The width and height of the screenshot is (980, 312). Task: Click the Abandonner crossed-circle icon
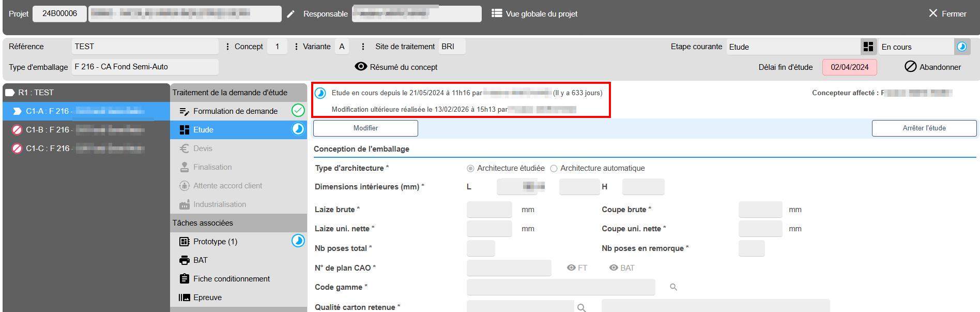[910, 67]
